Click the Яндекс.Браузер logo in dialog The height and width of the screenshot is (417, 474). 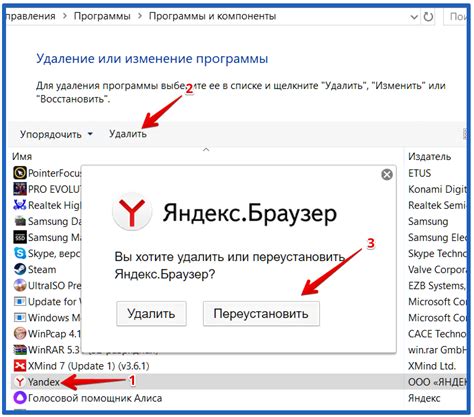(x=132, y=212)
